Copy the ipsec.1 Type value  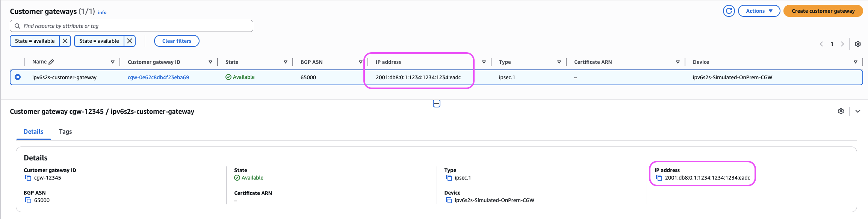click(x=449, y=178)
